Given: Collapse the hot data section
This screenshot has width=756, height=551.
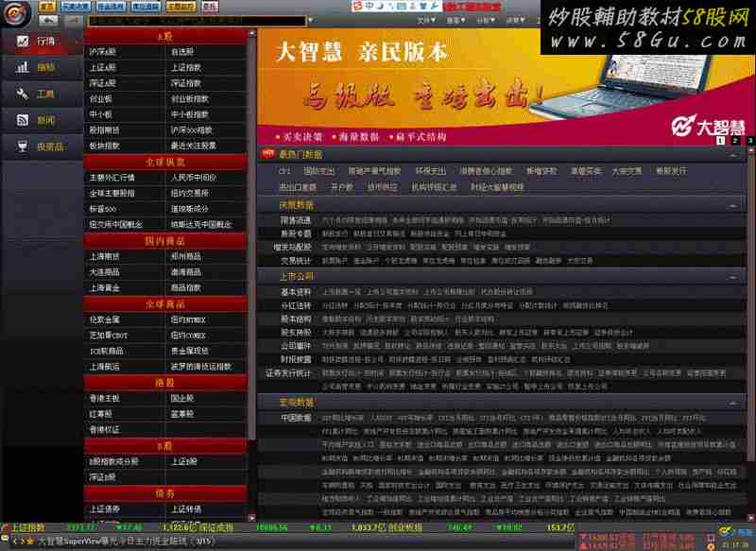Looking at the screenshot, I should click(733, 155).
